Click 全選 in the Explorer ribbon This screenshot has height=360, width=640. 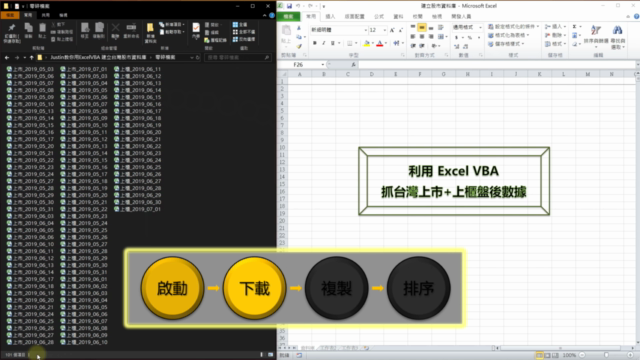point(240,24)
